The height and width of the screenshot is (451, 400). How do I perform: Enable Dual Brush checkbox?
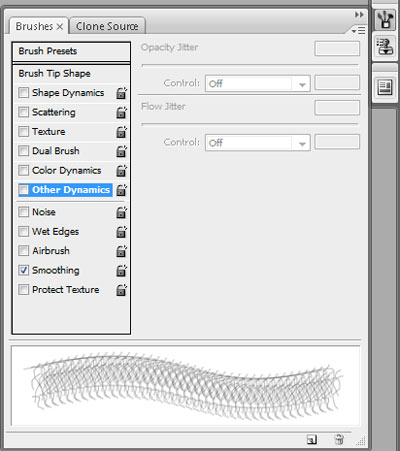click(23, 151)
